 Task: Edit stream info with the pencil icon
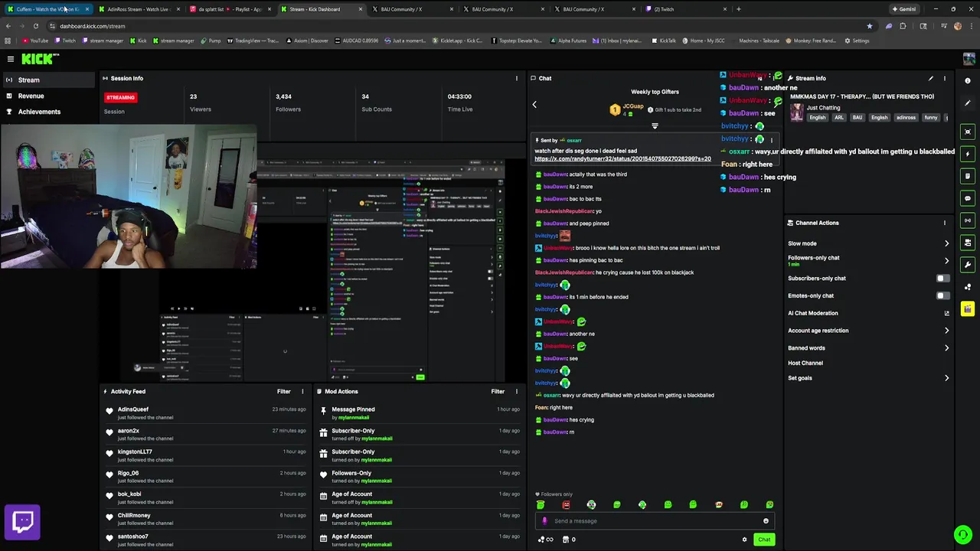pos(931,78)
